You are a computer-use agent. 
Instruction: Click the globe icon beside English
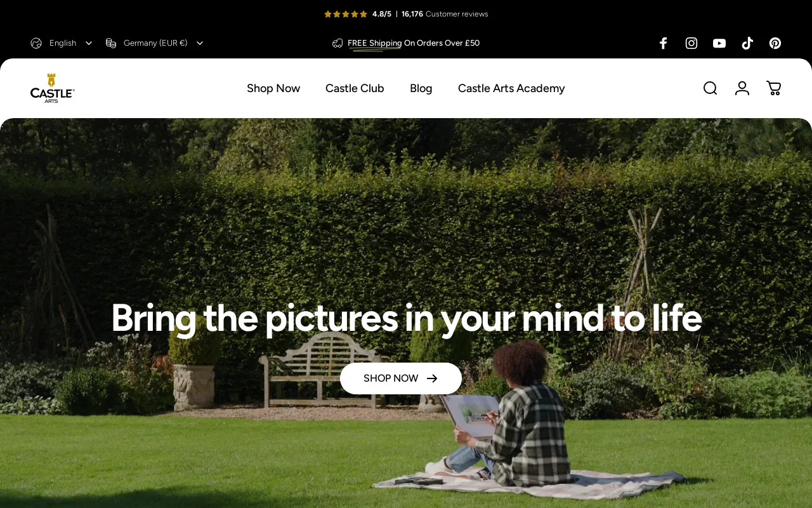tap(36, 43)
